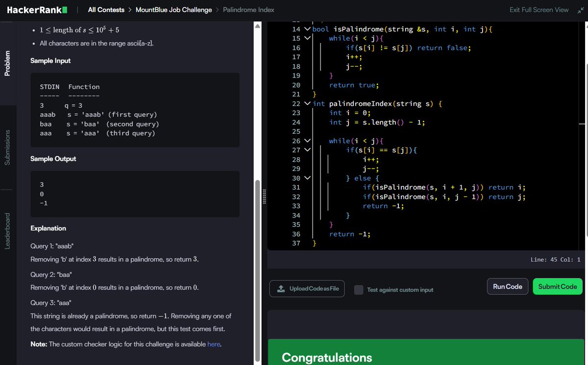Click the Run Code button
The width and height of the screenshot is (588, 365).
pos(508,286)
